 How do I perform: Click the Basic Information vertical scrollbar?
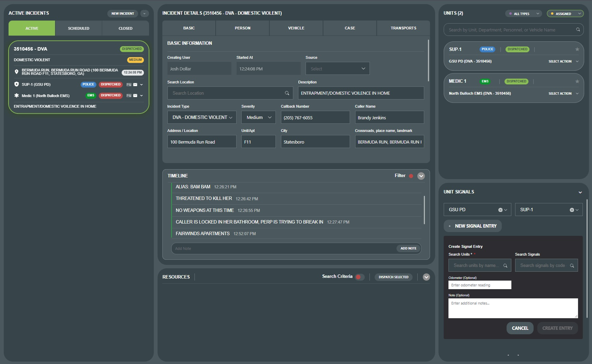point(428,60)
